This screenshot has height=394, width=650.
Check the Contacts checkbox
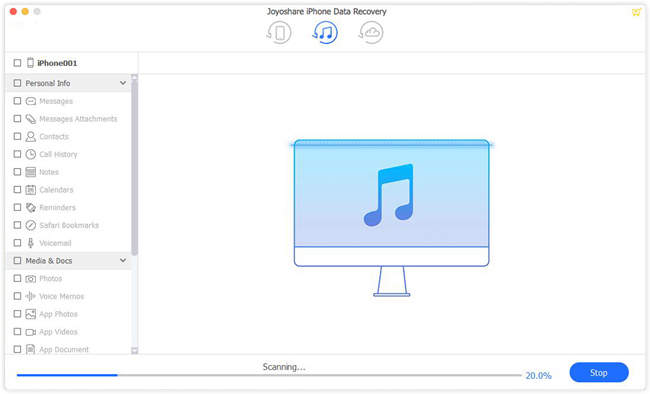coord(17,136)
